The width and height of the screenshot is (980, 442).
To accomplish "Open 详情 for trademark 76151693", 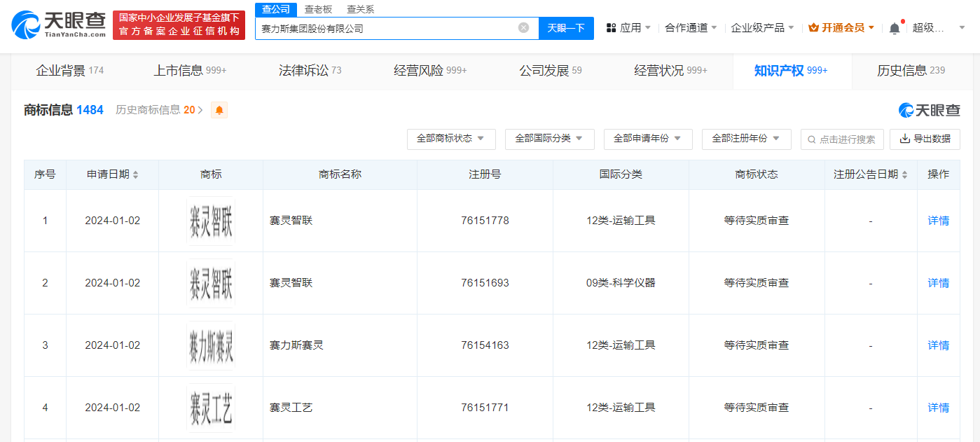I will pos(939,283).
